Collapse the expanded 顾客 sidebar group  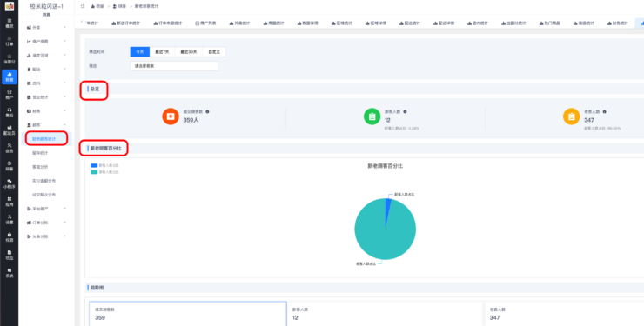click(x=46, y=124)
